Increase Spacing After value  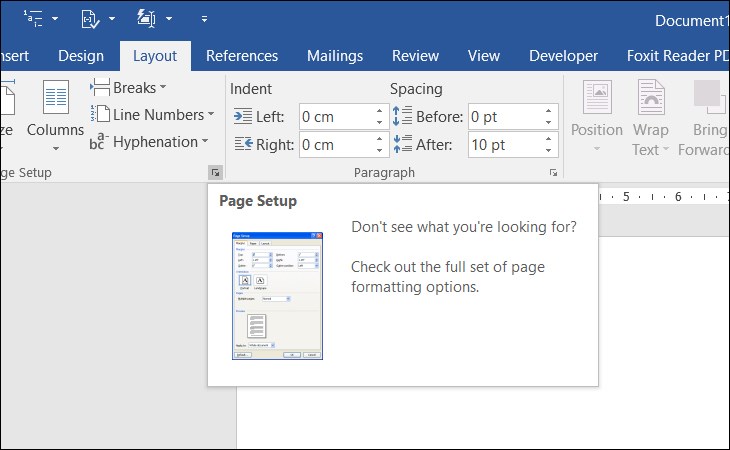[548, 139]
